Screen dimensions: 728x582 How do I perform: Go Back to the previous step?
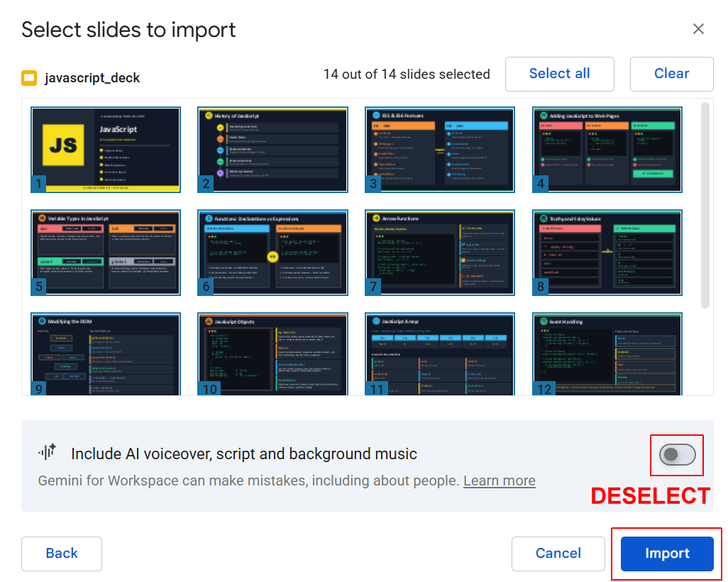pyautogui.click(x=61, y=554)
